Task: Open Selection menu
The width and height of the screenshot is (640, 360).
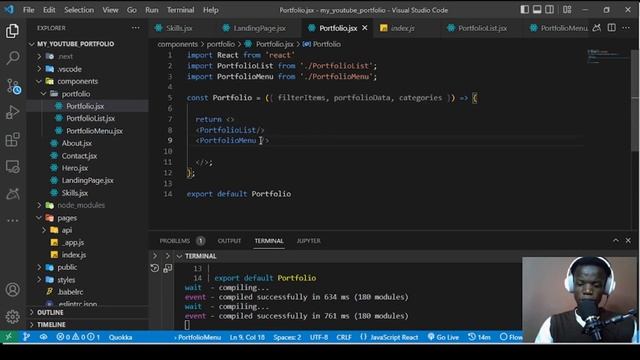Action: pos(79,10)
